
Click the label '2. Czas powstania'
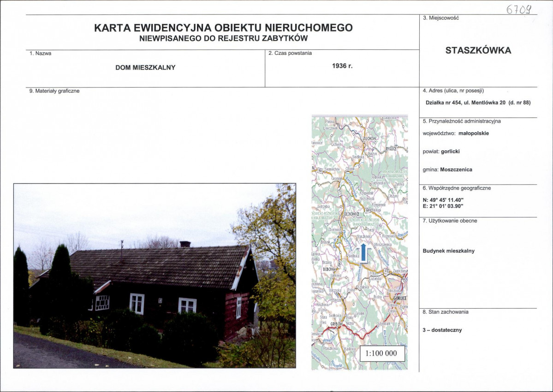290,53
